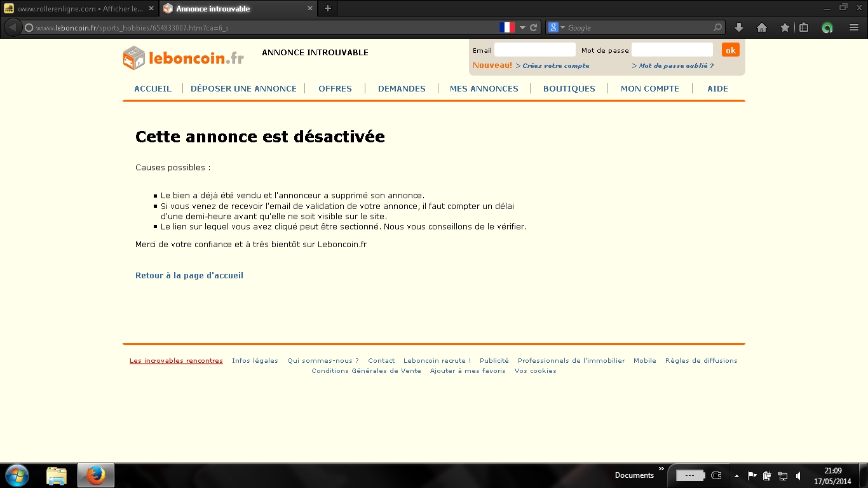868x488 pixels.
Task: Open the Downloads arrow icon
Action: (738, 27)
